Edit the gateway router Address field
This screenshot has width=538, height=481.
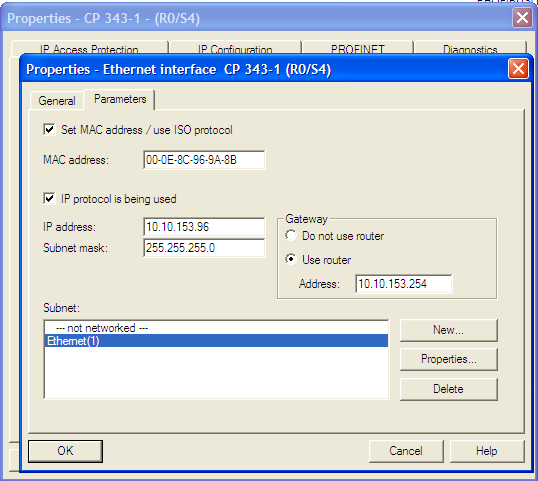(x=404, y=284)
